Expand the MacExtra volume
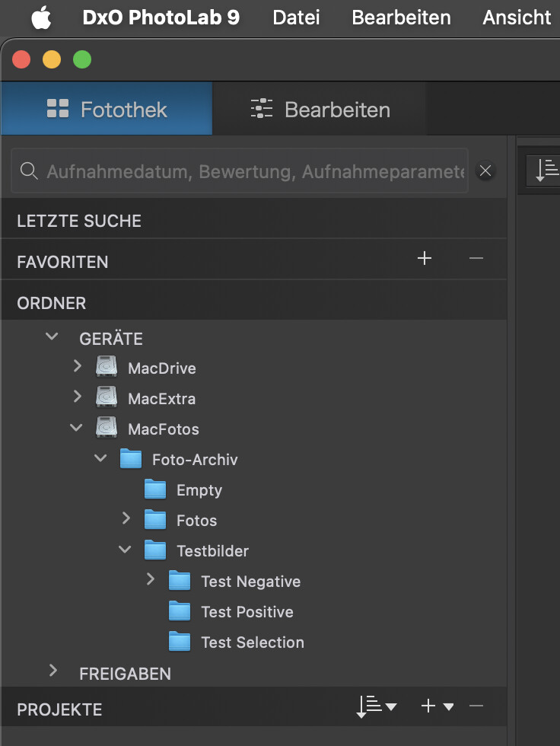The image size is (560, 746). tap(77, 397)
